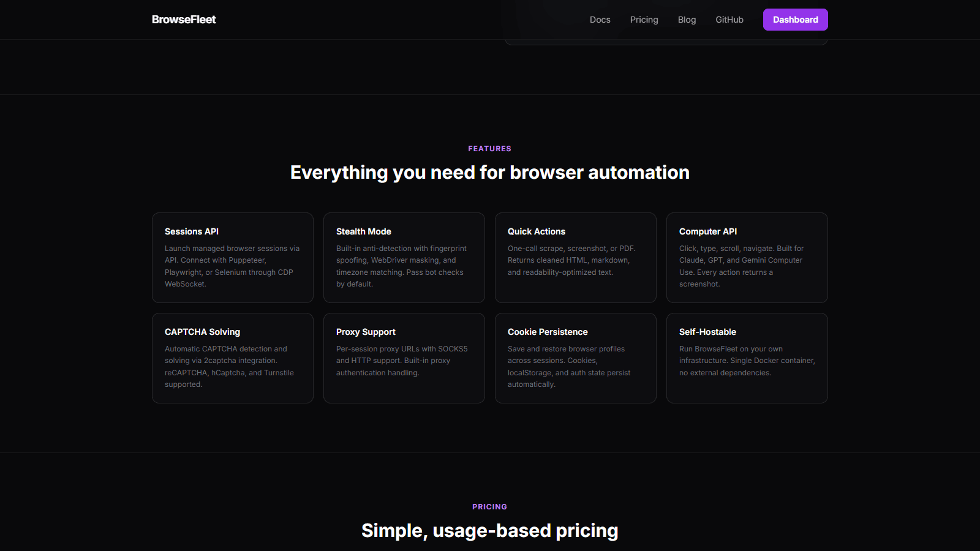Open the Docs navigation link

[x=600, y=19]
